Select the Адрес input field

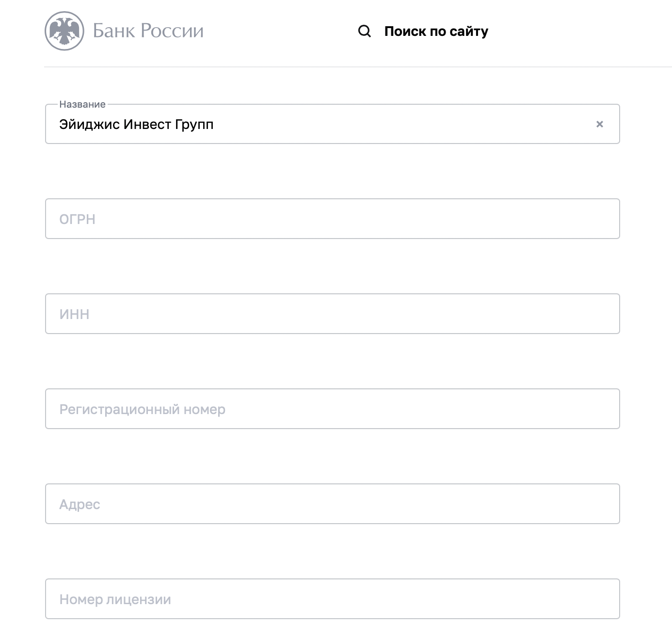pyautogui.click(x=332, y=504)
